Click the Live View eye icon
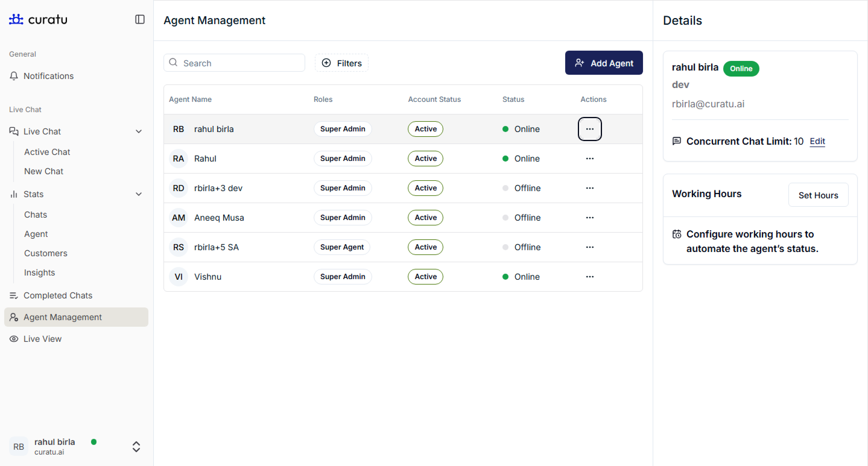 14,339
